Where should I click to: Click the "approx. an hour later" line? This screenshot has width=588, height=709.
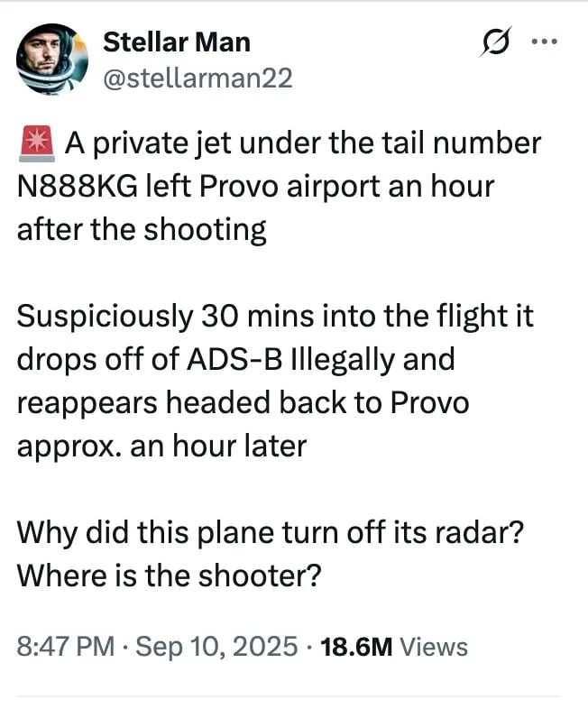[x=162, y=446]
